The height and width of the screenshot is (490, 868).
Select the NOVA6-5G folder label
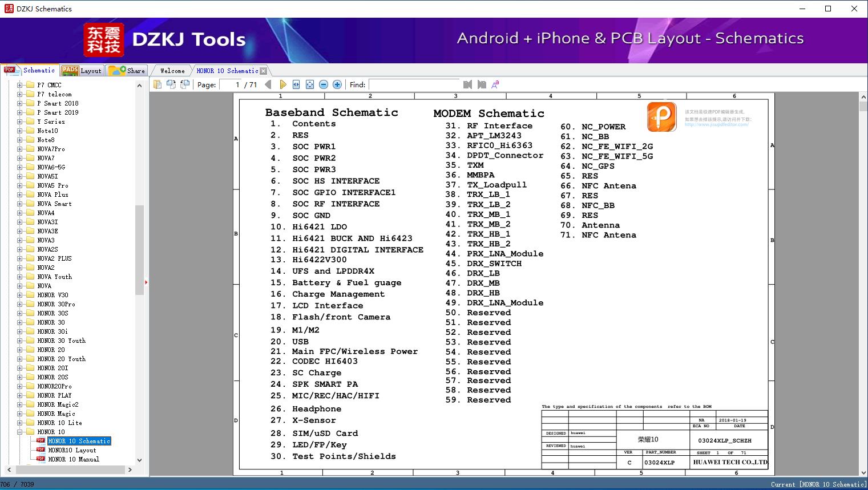pyautogui.click(x=51, y=167)
